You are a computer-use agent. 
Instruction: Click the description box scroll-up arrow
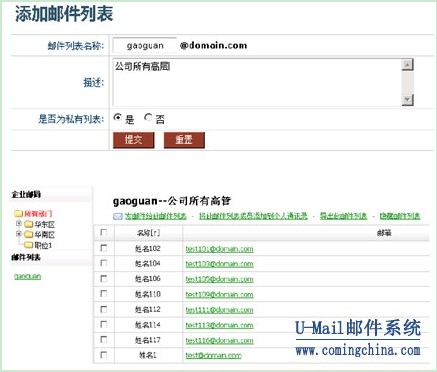coord(407,65)
